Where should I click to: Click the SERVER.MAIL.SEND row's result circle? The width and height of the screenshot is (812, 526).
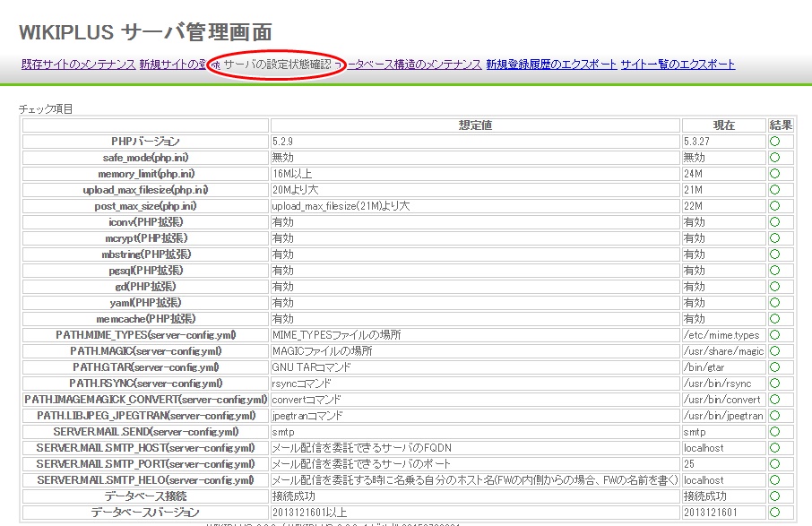coord(774,432)
